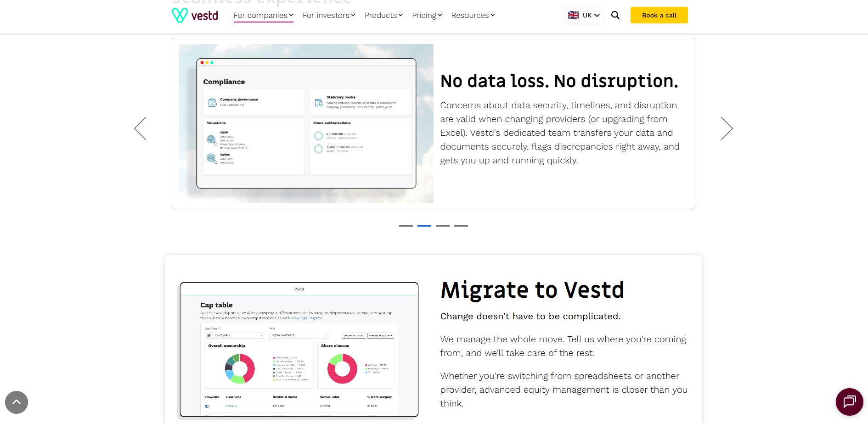
Task: Click the 'We manage the whole move' paragraph
Action: 563,346
